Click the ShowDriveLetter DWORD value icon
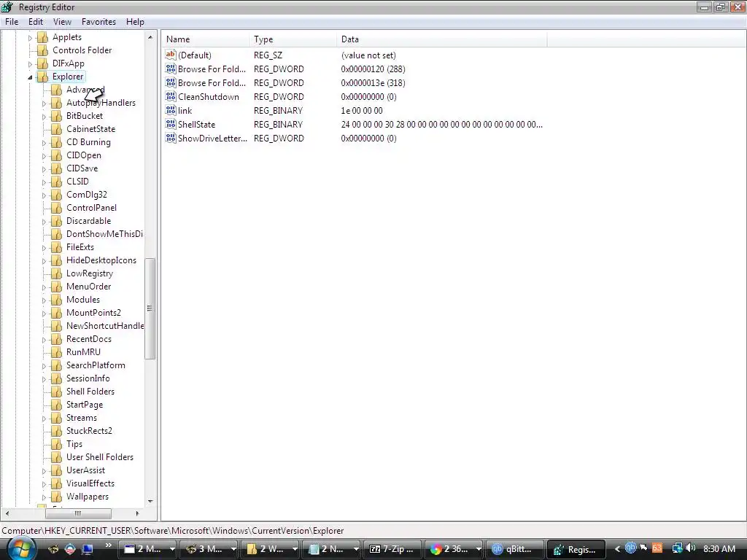The width and height of the screenshot is (747, 560). pyautogui.click(x=171, y=138)
